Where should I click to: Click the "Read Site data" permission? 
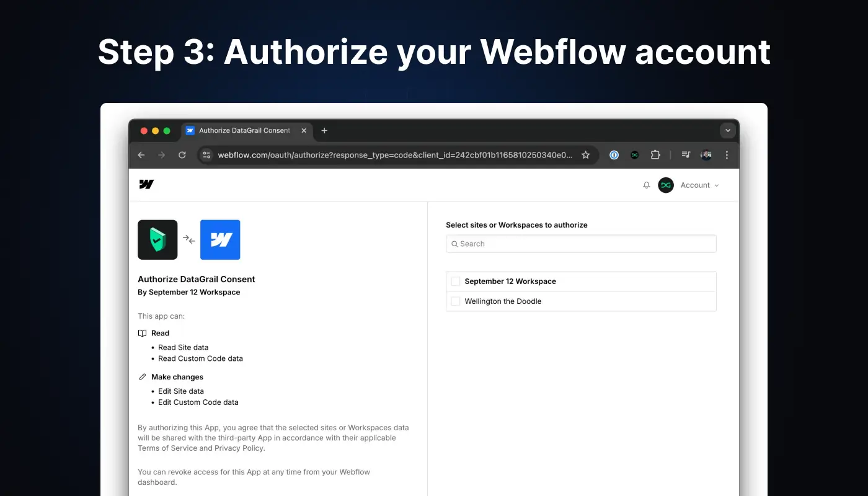coord(184,347)
